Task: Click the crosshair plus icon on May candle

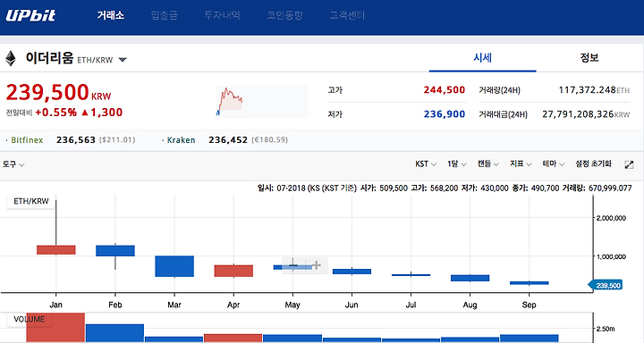Action: (x=317, y=265)
